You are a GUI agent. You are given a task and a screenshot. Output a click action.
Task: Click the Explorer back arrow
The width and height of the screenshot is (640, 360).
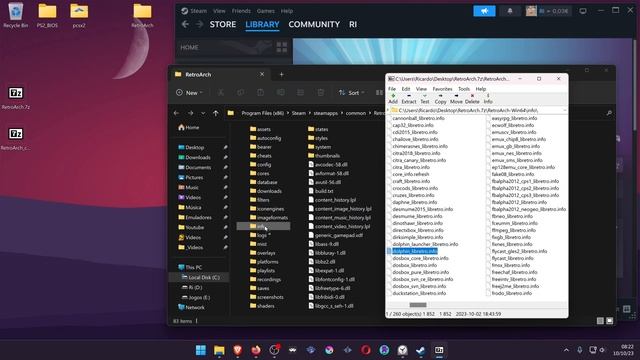click(176, 113)
